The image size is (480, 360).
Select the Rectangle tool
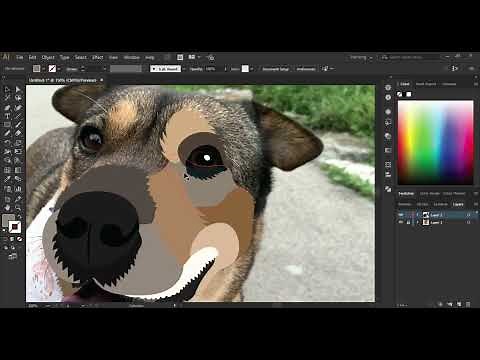7,125
